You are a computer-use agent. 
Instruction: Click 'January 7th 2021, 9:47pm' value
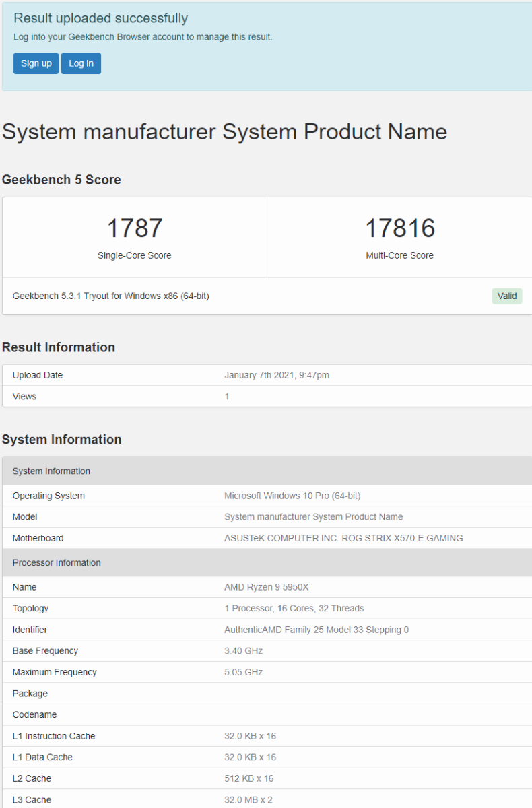[277, 375]
